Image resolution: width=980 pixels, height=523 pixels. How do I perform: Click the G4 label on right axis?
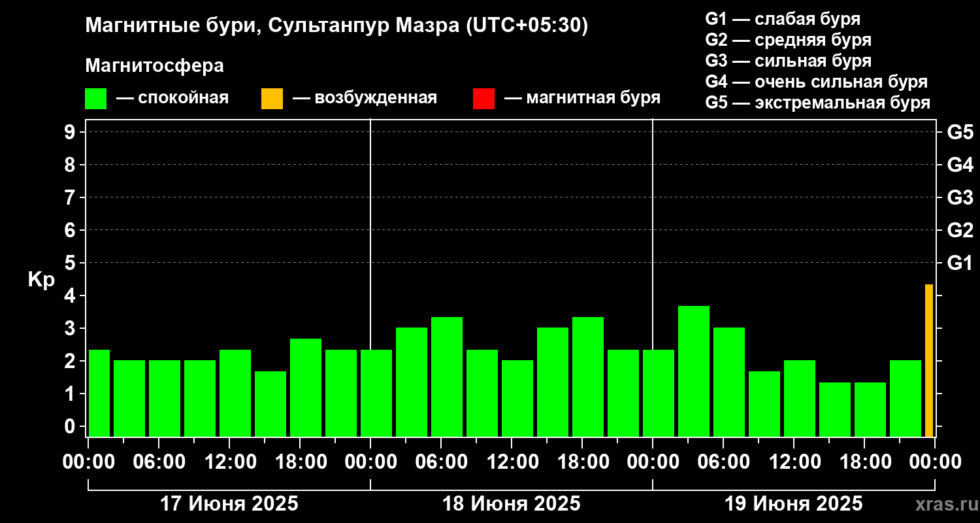960,165
